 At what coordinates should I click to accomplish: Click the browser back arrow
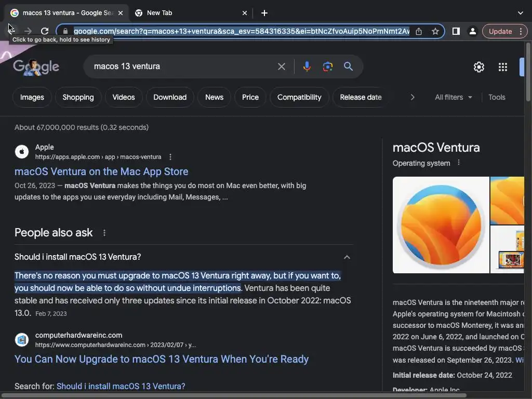[11, 31]
